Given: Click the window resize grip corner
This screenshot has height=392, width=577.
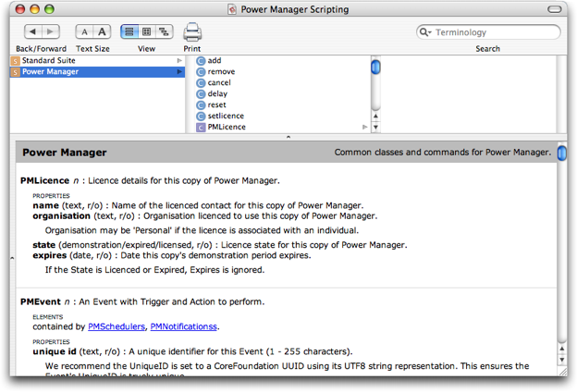Looking at the screenshot, I should pos(563,372).
